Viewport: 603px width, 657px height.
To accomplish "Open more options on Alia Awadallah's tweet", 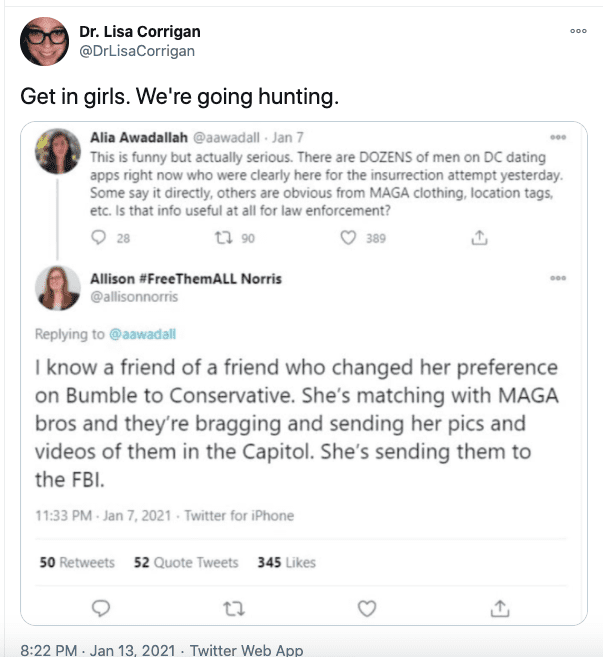I will pos(558,137).
